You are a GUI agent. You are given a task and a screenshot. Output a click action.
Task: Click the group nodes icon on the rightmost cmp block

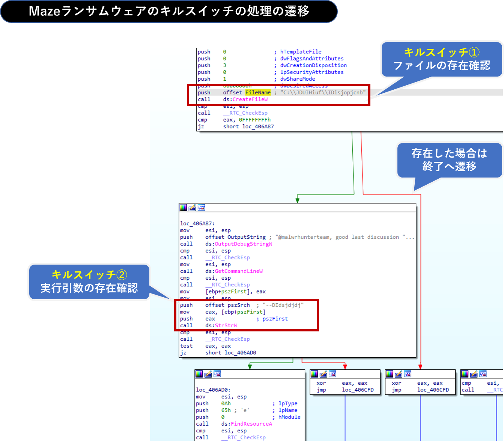click(x=483, y=374)
